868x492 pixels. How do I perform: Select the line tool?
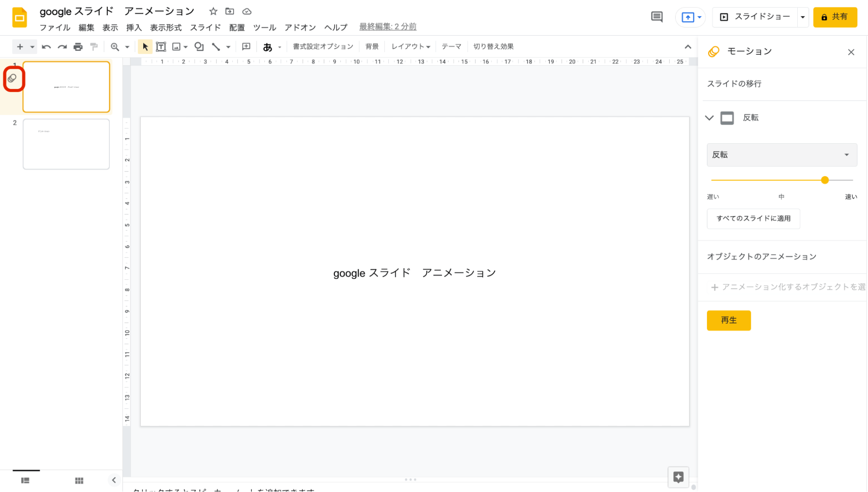pyautogui.click(x=216, y=46)
